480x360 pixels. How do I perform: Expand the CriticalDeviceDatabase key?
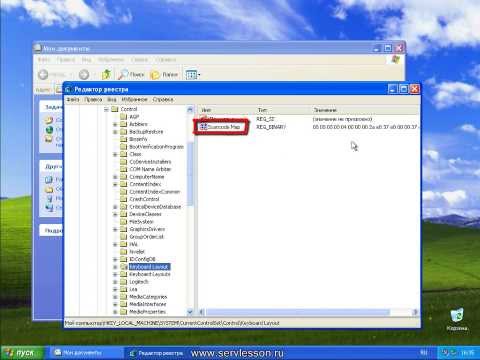[x=115, y=207]
